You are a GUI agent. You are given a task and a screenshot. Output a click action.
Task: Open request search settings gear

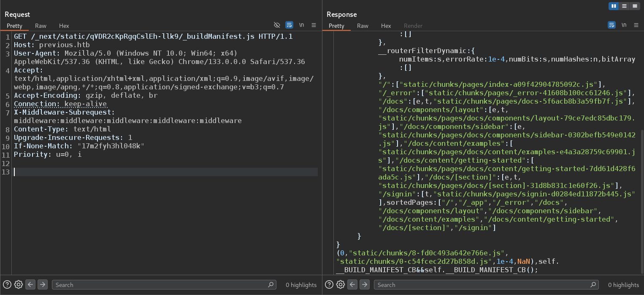pos(18,284)
